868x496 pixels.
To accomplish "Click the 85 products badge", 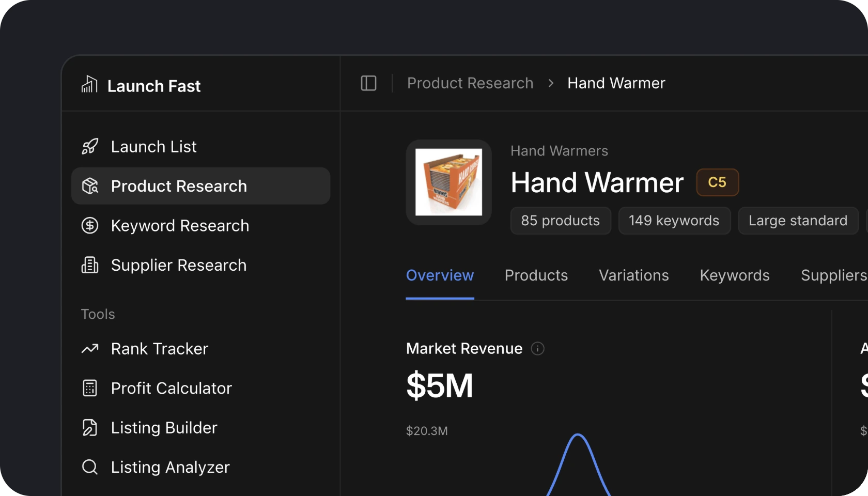I will coord(561,221).
